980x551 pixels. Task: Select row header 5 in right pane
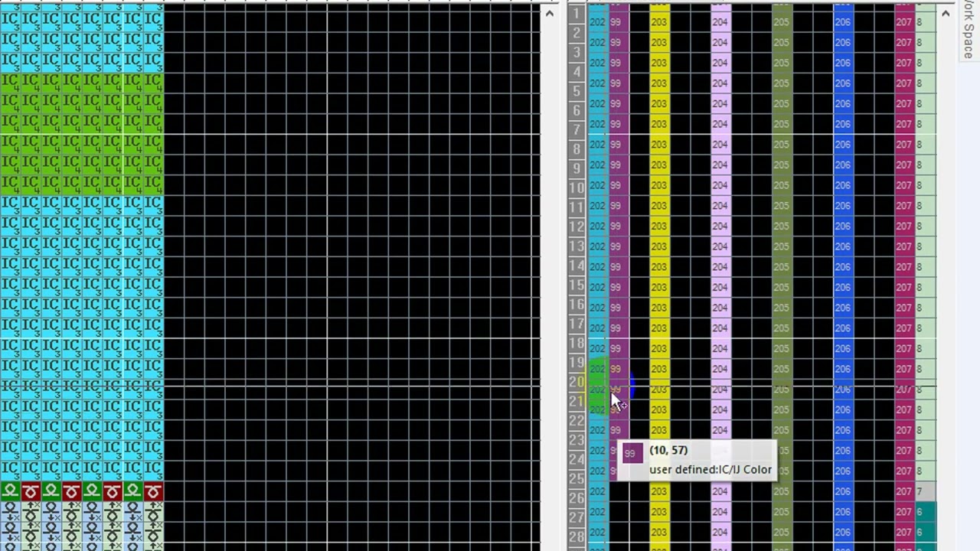click(577, 91)
